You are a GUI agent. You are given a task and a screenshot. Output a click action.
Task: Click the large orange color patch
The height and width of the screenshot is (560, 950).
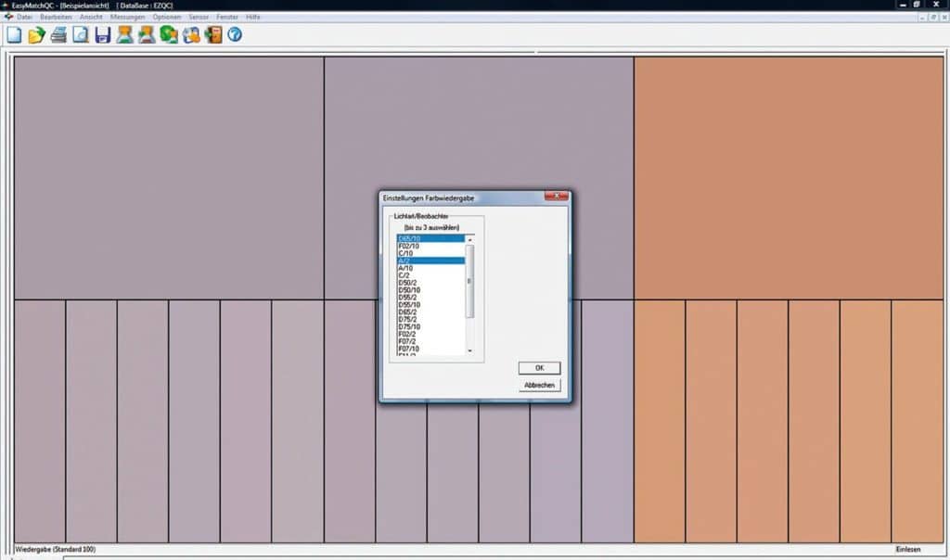(x=789, y=178)
